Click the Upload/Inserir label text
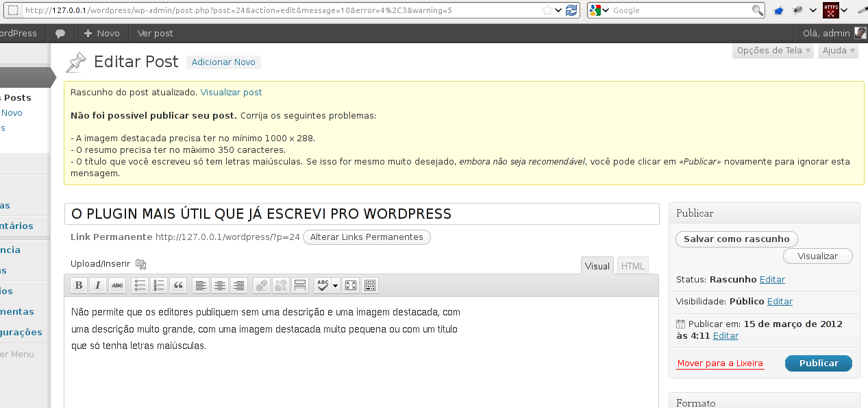Image resolution: width=868 pixels, height=408 pixels. 100,264
